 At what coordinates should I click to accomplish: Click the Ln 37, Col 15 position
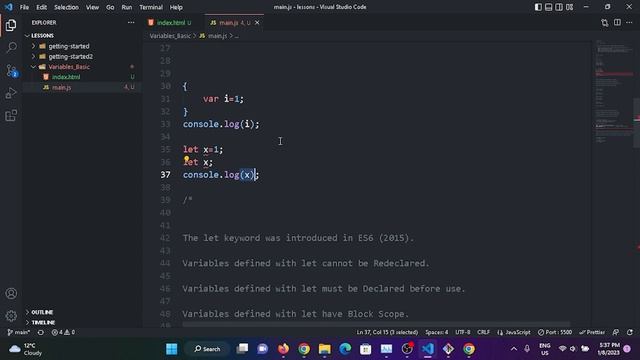[x=387, y=332]
